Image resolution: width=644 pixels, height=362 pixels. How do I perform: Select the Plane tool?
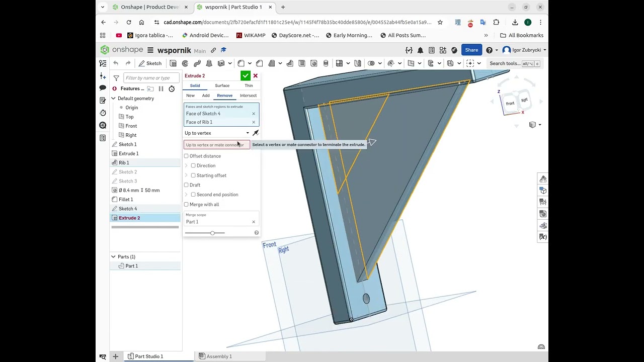click(x=411, y=63)
